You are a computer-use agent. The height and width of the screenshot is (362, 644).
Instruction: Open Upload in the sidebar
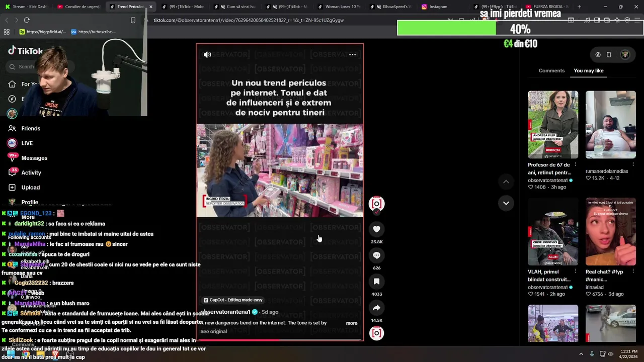click(30, 188)
